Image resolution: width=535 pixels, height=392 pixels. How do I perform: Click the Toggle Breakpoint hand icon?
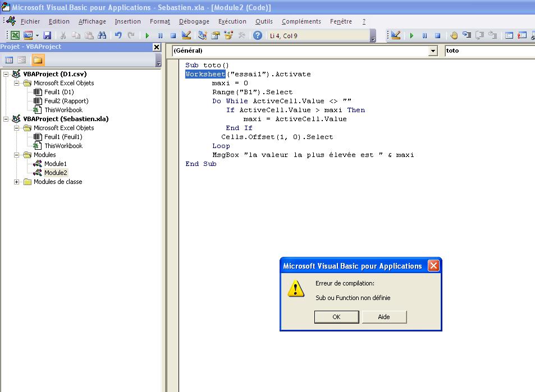(x=454, y=35)
